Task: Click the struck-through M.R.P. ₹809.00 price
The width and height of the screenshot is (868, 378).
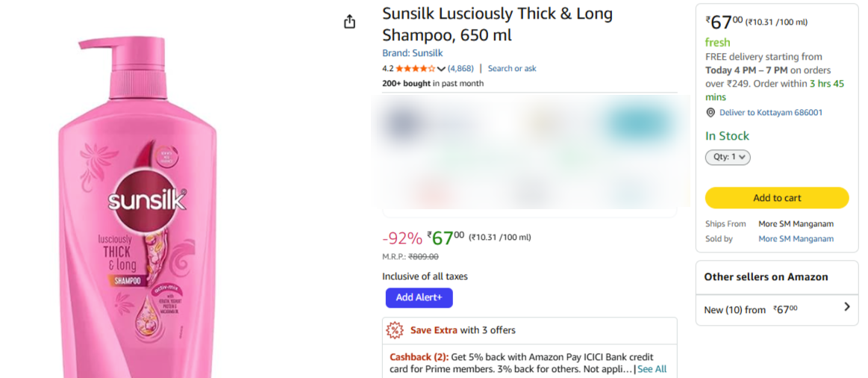Action: point(423,257)
